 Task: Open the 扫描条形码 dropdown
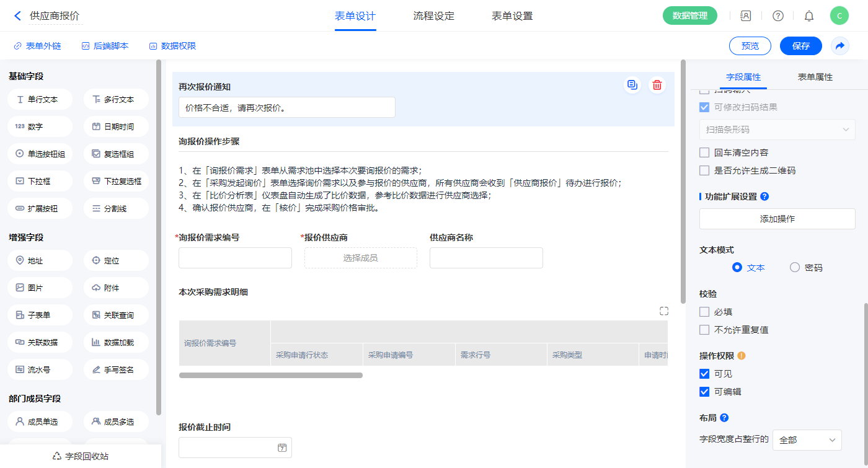point(777,130)
